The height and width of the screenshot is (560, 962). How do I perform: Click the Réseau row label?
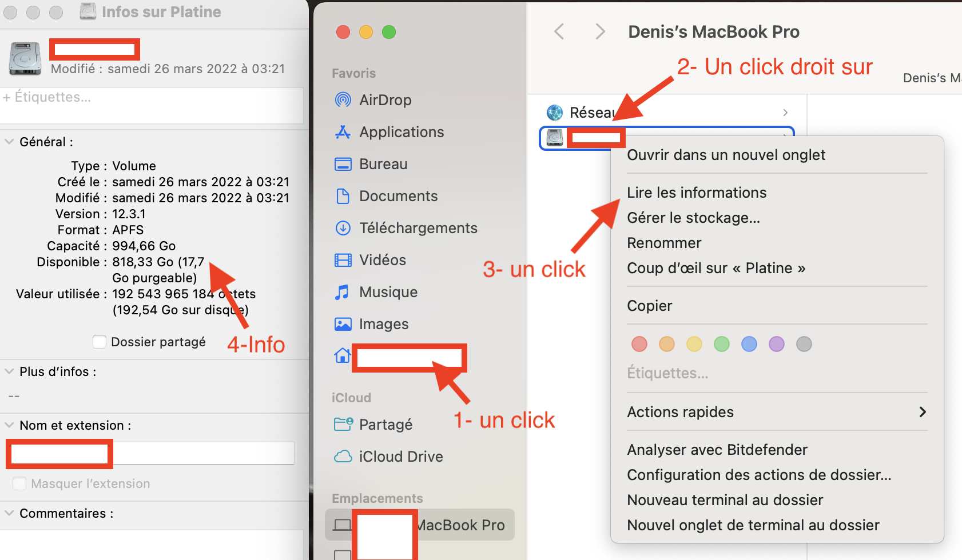(x=593, y=113)
